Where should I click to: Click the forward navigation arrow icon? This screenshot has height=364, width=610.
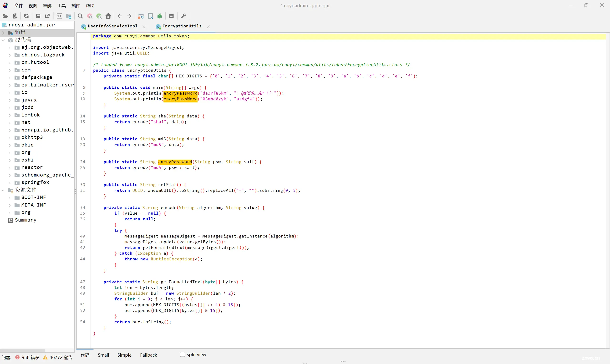(129, 15)
